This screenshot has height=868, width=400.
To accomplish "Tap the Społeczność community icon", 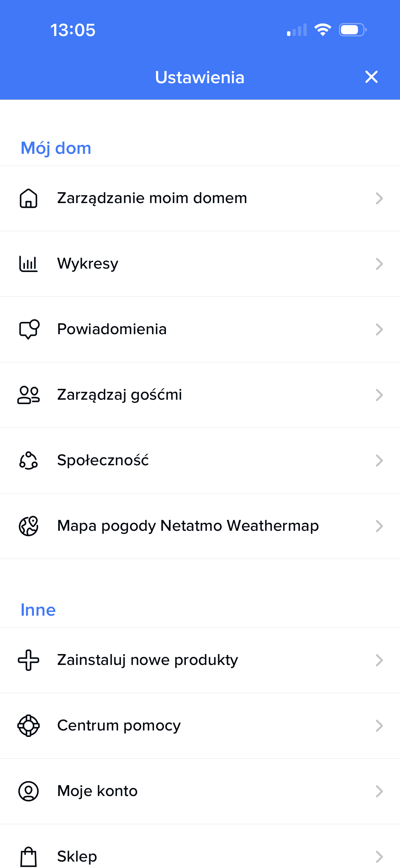I will (x=28, y=460).
